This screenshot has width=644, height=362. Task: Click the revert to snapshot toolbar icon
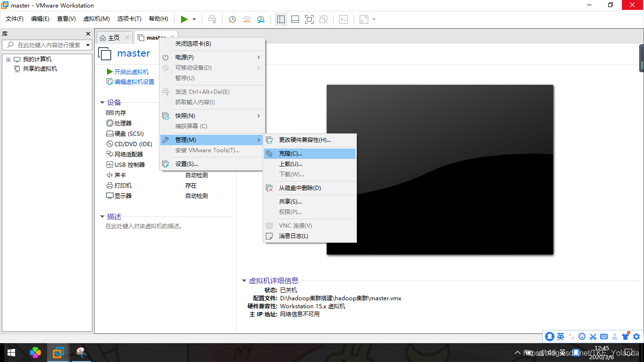pos(247,19)
